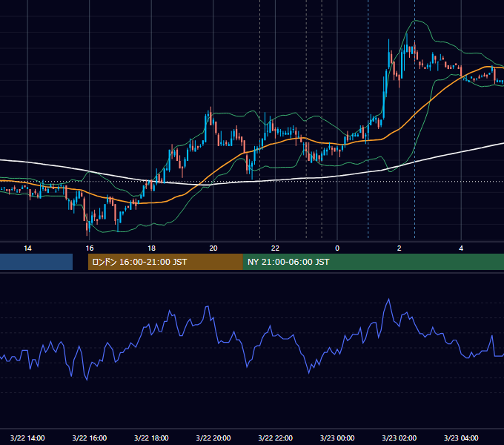The height and width of the screenshot is (445, 504).
Task: Click the NY 21:00-06:00 JST session bar
Action: (x=373, y=262)
